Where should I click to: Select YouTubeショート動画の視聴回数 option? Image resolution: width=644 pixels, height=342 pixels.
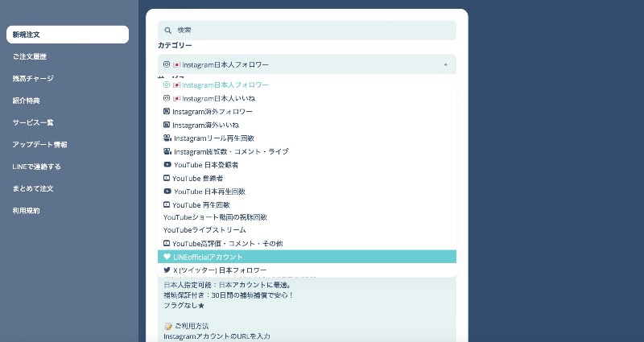coord(307,217)
